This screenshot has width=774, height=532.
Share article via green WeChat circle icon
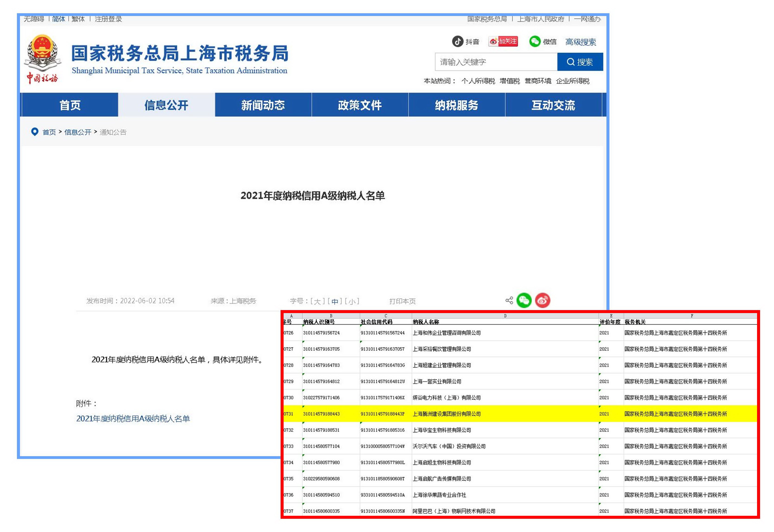[x=524, y=301]
